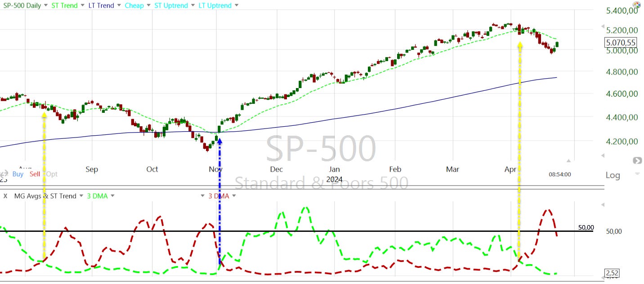Click the colorful globe icon at top right
Viewport: 644px width, 284px height.
point(636,5)
